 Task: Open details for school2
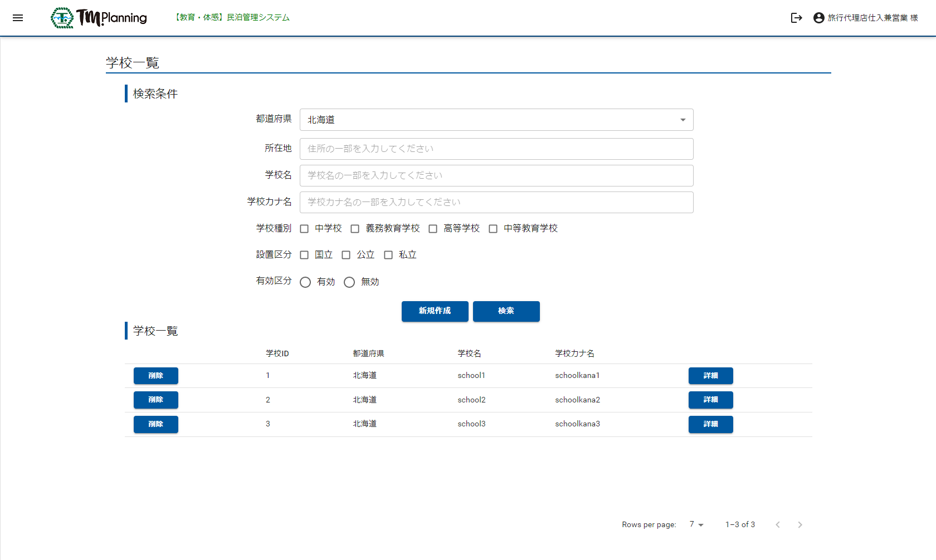[x=710, y=400]
